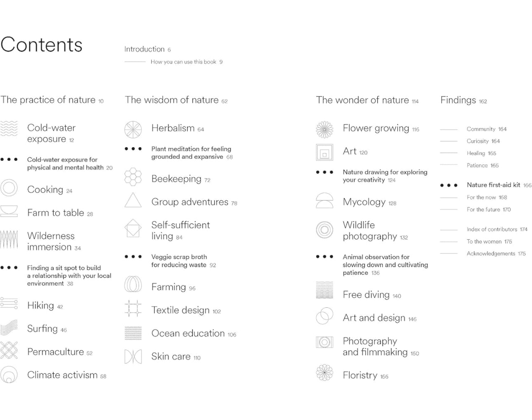Click the three dots beside Nature first-aid kit

[449, 185]
